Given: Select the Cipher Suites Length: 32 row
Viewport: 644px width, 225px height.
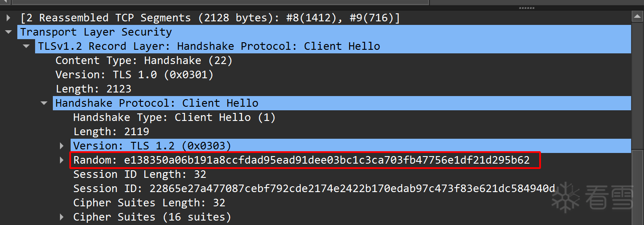Looking at the screenshot, I should click(x=149, y=203).
